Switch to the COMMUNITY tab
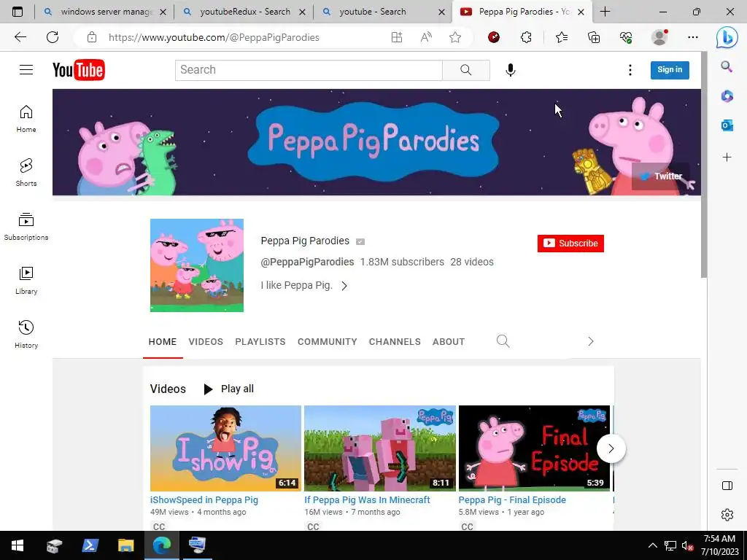 [328, 341]
